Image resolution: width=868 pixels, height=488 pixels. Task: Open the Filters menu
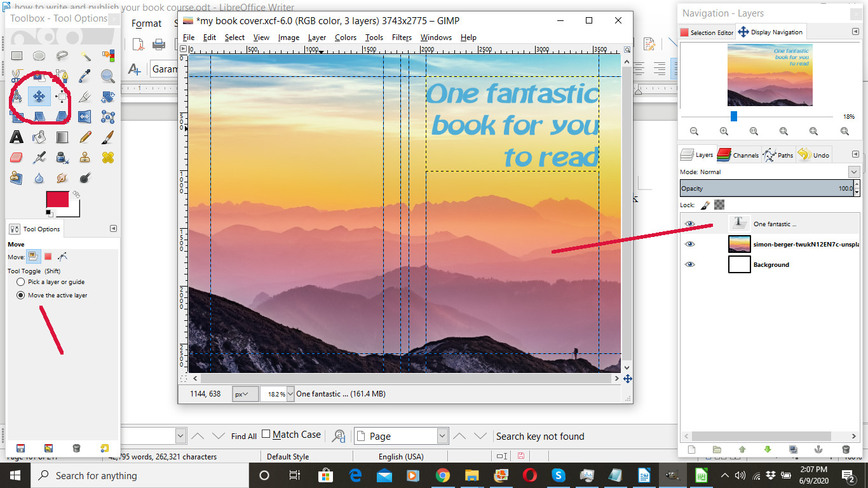coord(402,37)
